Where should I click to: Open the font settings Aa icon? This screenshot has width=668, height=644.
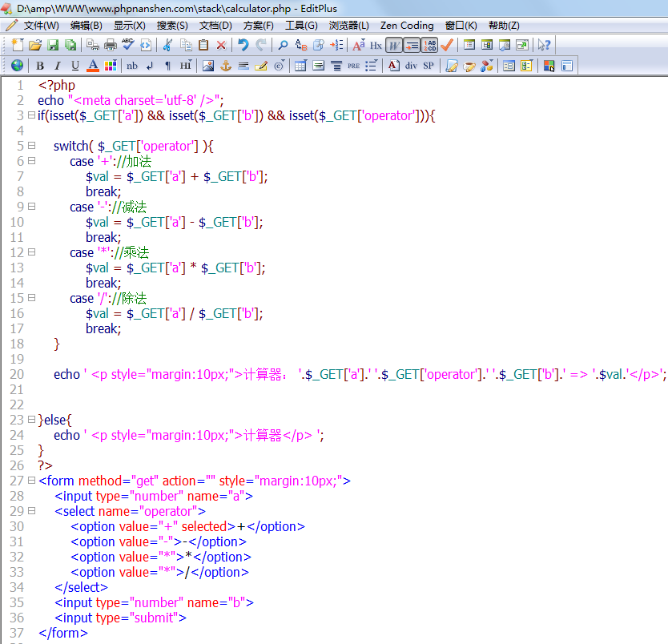(358, 45)
